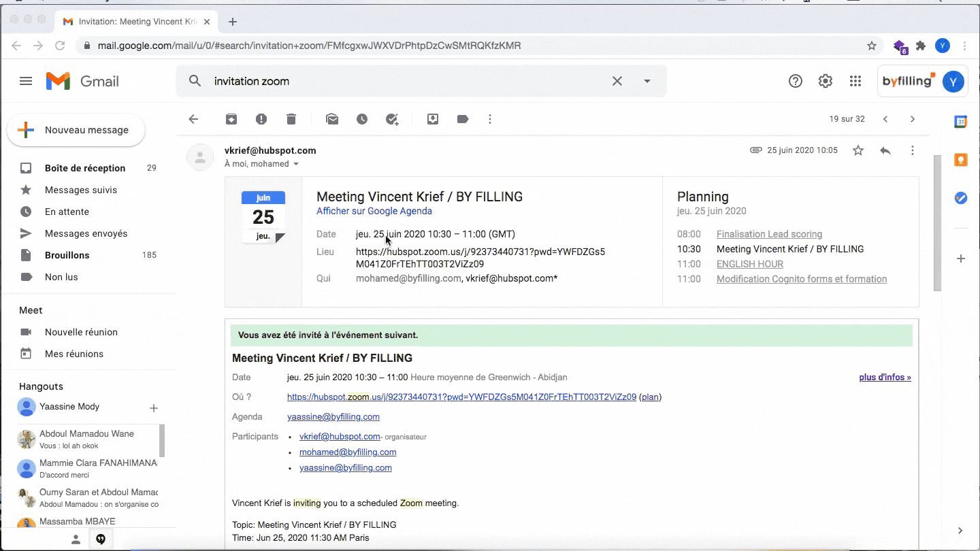This screenshot has height=551, width=980.
Task: Click mohamed@byfilling.com participant link
Action: coord(348,452)
